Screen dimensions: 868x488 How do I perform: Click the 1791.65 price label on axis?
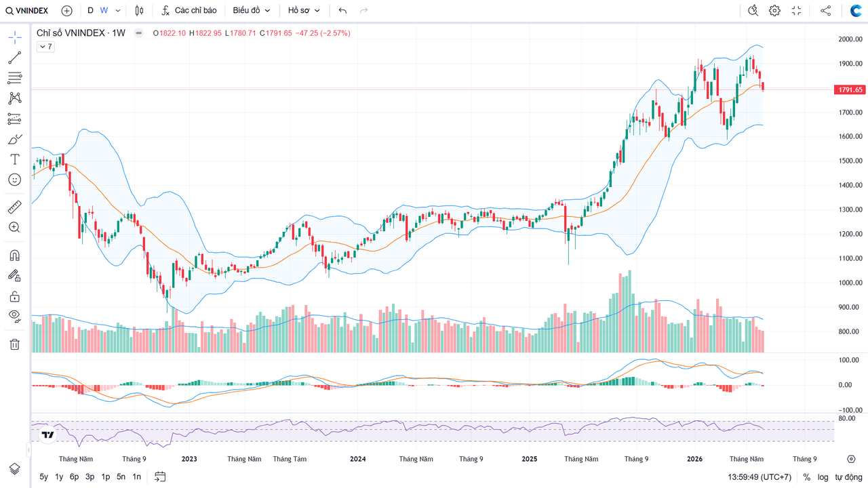[850, 89]
